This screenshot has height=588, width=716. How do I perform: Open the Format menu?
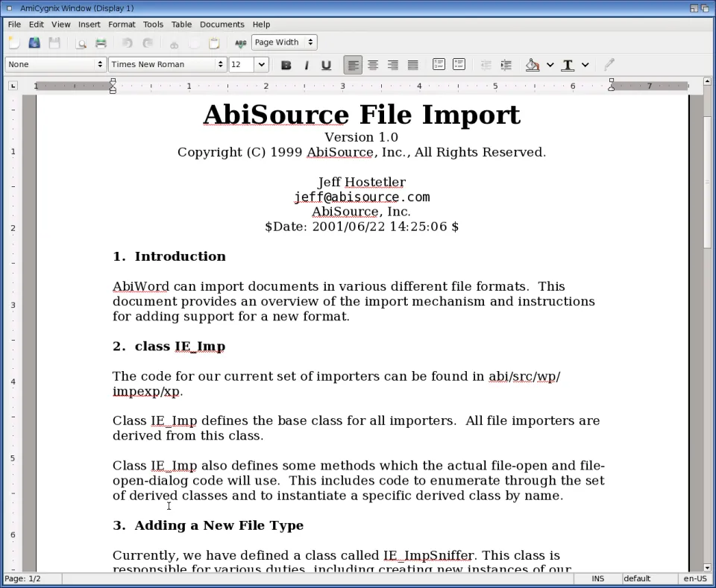point(122,24)
